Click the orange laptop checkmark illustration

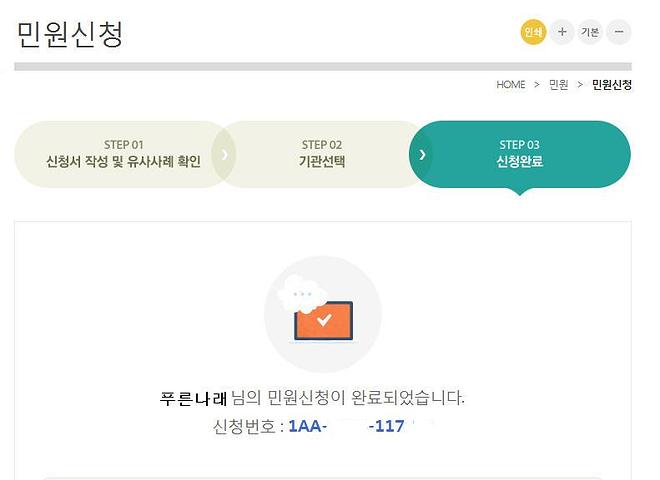(323, 320)
